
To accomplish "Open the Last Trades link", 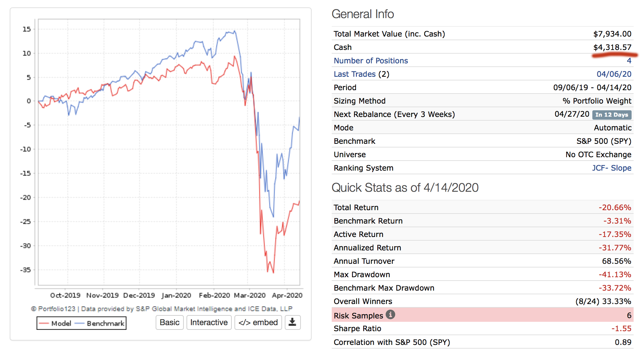I will (355, 74).
